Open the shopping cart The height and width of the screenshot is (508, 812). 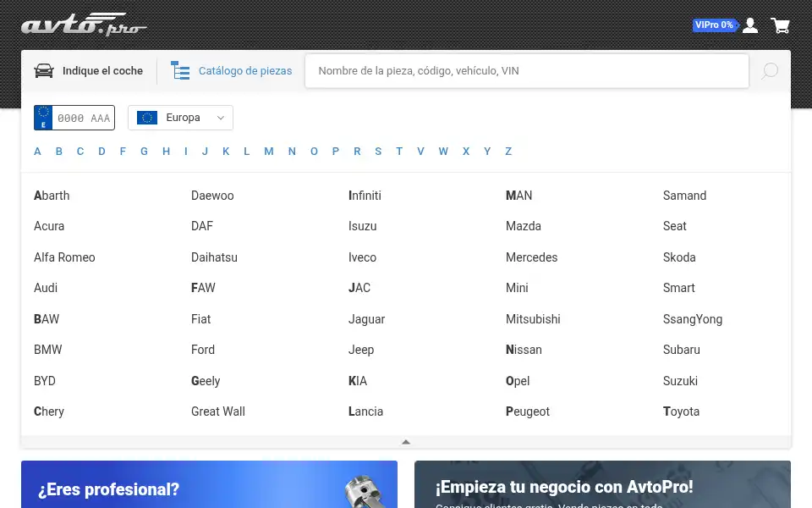tap(780, 25)
